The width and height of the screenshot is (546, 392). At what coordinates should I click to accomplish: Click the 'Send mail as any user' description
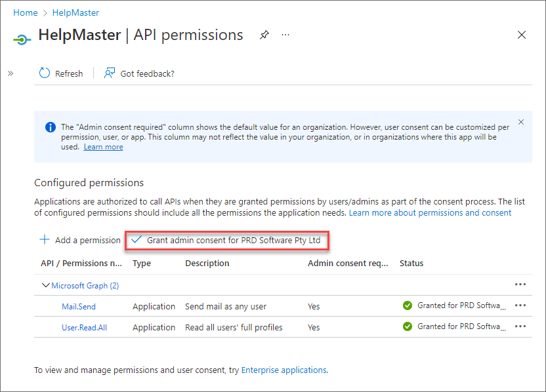pos(226,306)
